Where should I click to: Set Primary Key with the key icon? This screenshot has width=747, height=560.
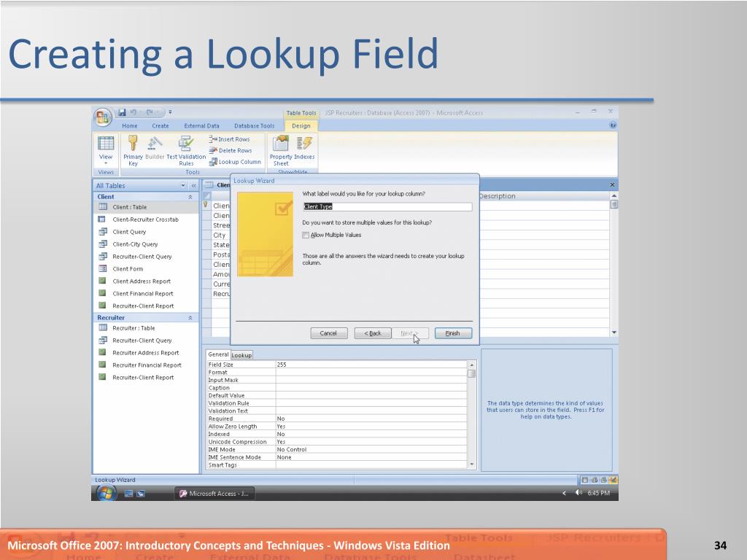(x=133, y=150)
